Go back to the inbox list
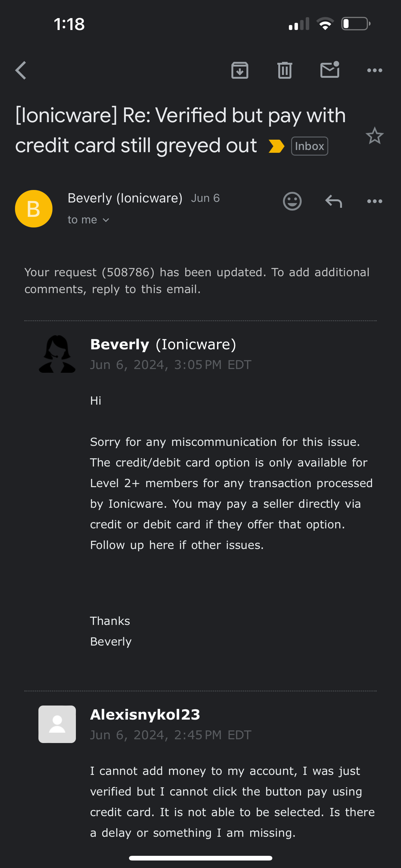Screen dimensions: 401x868 [21, 70]
